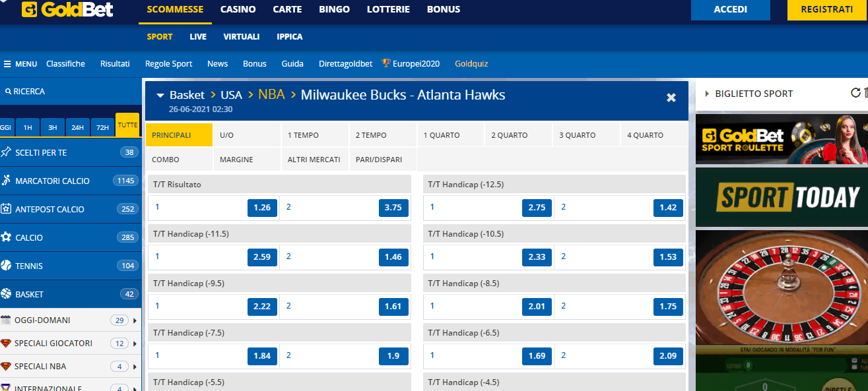Click the REGISTRATI button
This screenshot has width=868, height=391.
click(x=827, y=10)
